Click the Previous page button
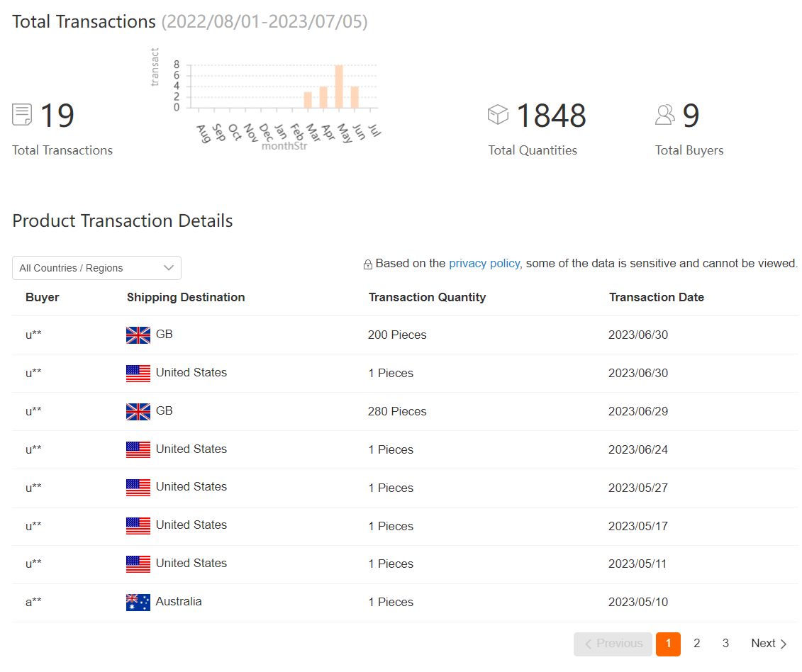This screenshot has width=802, height=672. point(613,644)
